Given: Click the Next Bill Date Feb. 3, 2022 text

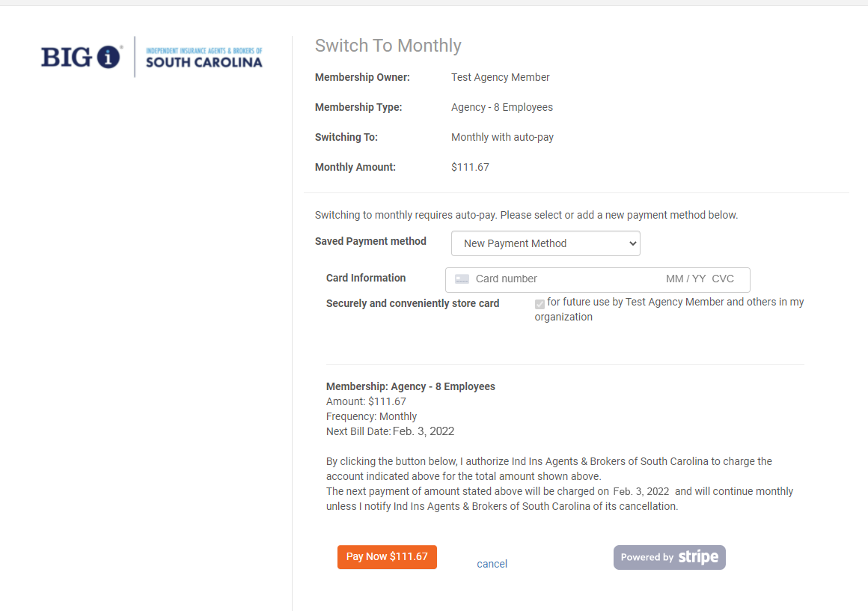Looking at the screenshot, I should [391, 431].
